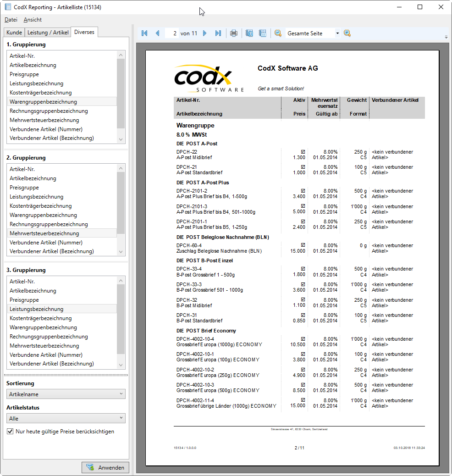Screen dimensions: 452x476
Task: Click the page number input field
Action: click(172, 33)
